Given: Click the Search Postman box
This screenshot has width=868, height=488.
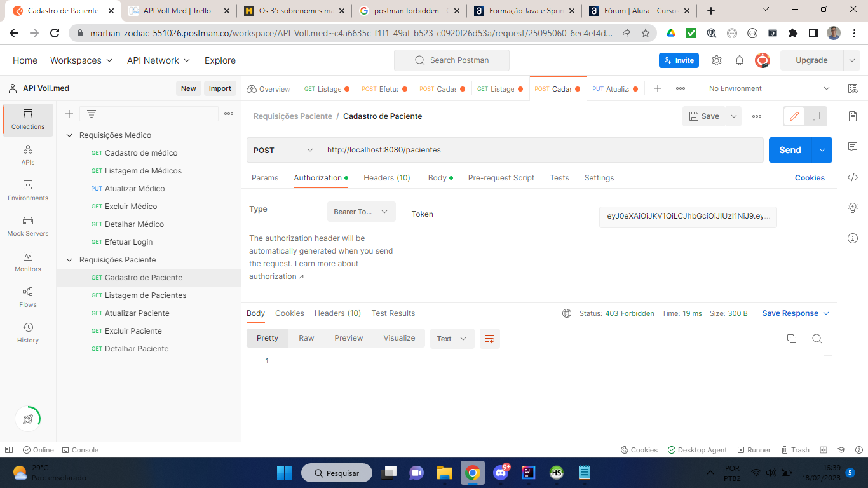Looking at the screenshot, I should 452,60.
